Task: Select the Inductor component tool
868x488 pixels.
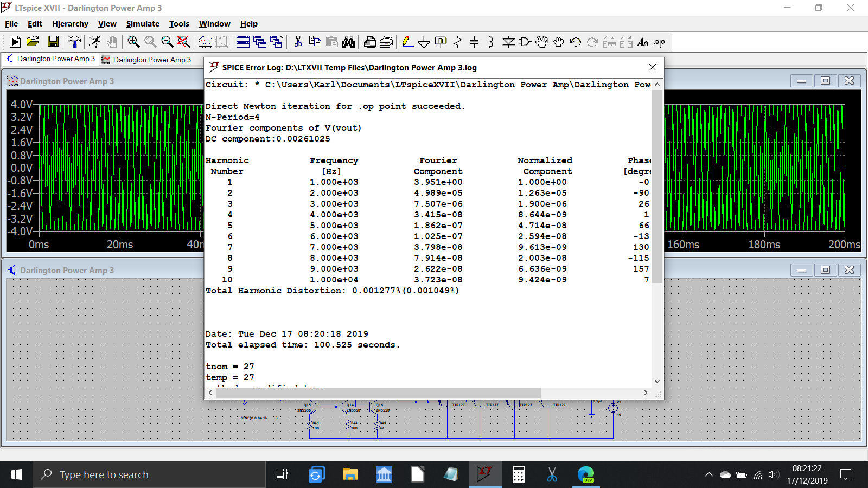Action: click(x=491, y=42)
